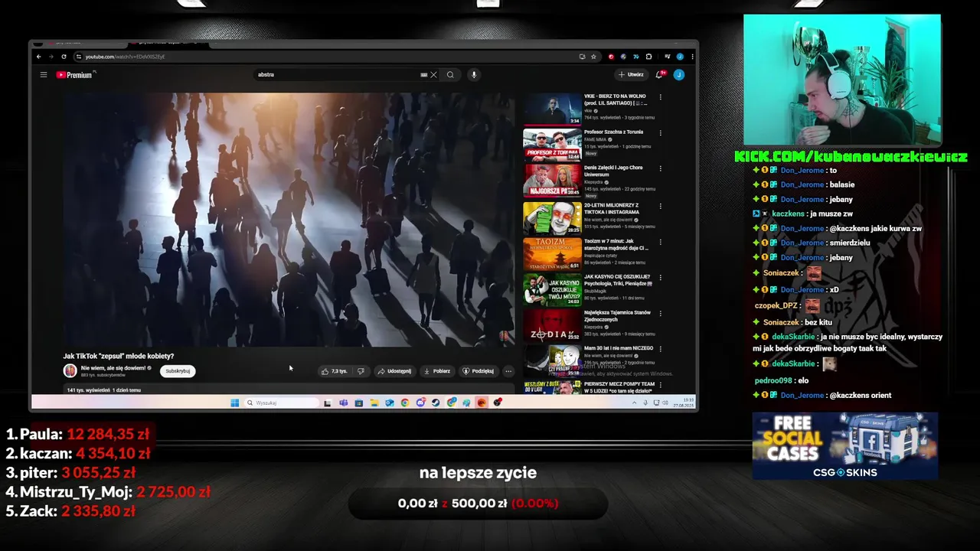Click the YouTube search field
Viewport: 980px width, 551px height.
(x=337, y=74)
